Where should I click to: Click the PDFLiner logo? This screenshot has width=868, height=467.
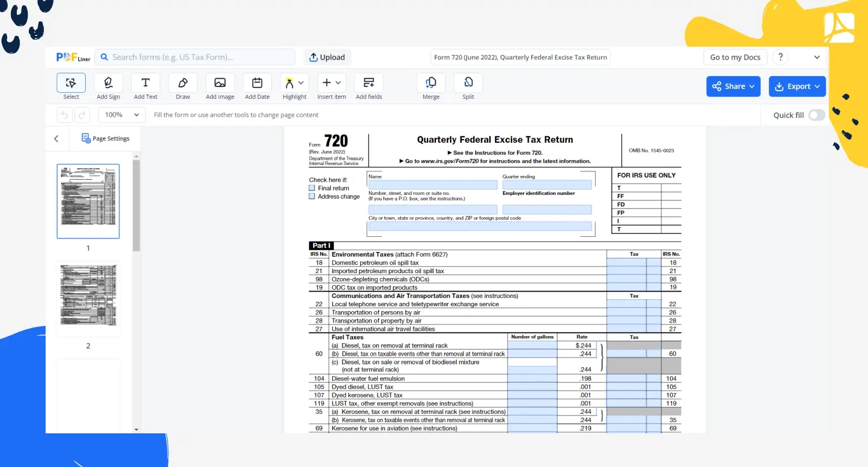coord(73,57)
